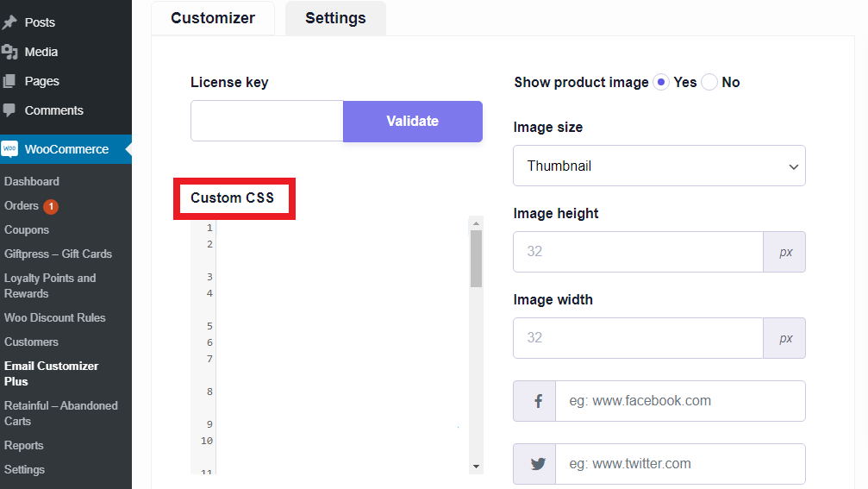This screenshot has width=868, height=489.
Task: Click the Comments bubble icon
Action: [9, 110]
